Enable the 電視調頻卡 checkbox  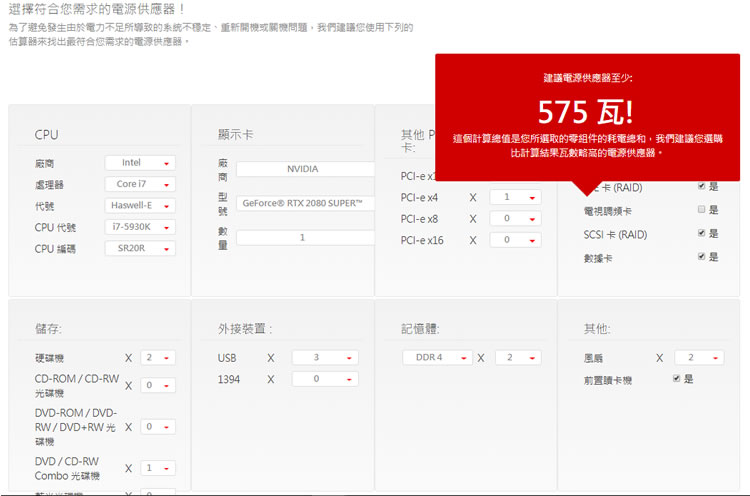tap(702, 210)
